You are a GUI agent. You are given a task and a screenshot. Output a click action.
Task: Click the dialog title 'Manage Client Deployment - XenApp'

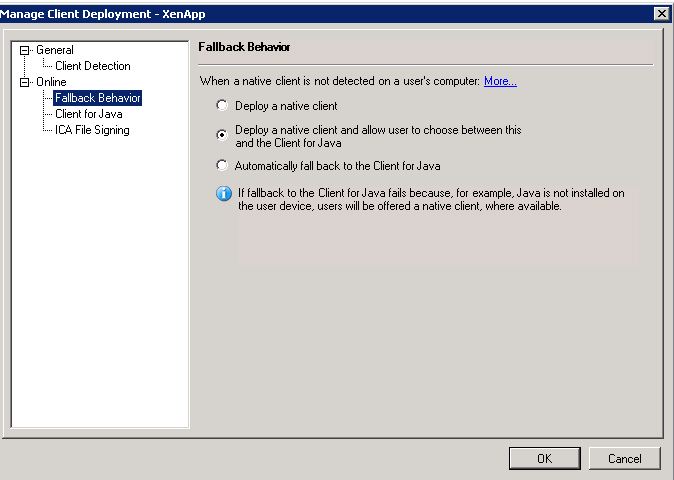tap(103, 14)
